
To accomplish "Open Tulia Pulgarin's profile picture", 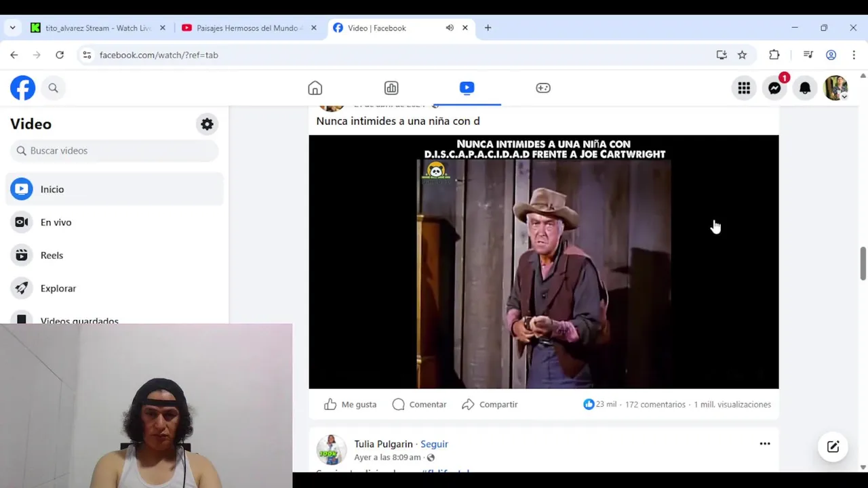I will pyautogui.click(x=332, y=449).
